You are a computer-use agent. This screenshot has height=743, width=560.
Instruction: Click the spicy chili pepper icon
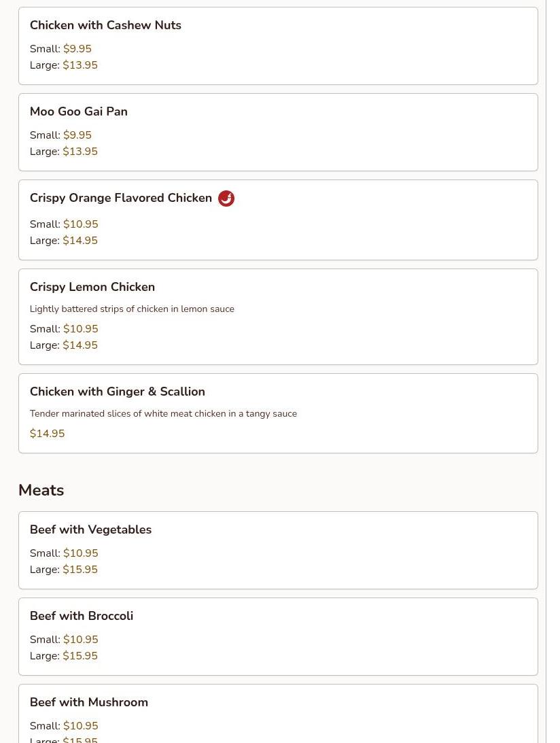[226, 198]
